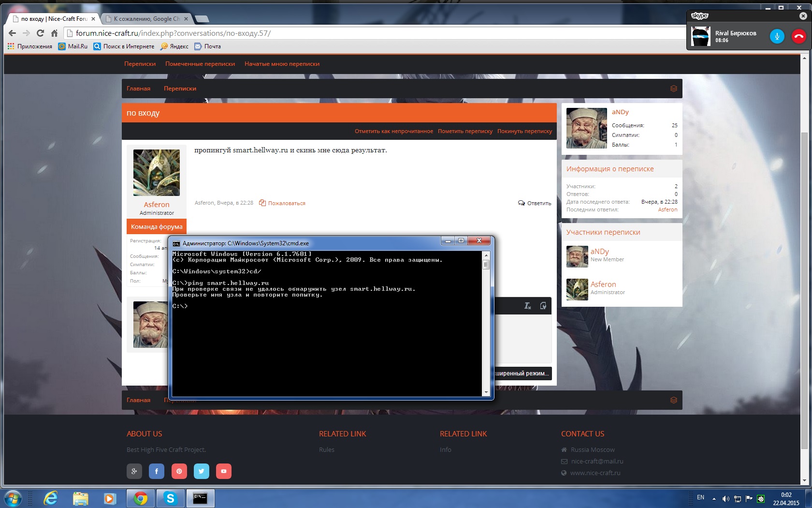Maximize the cmd.exe window
Image resolution: width=812 pixels, height=508 pixels.
tap(461, 241)
